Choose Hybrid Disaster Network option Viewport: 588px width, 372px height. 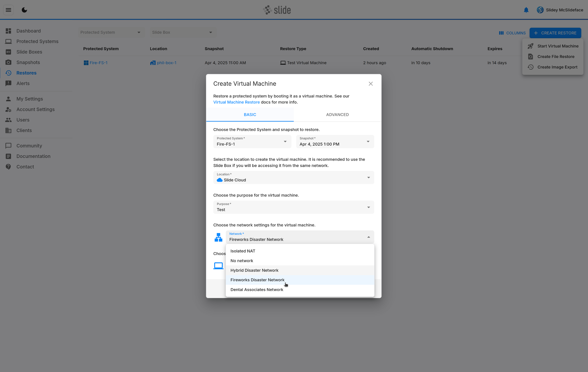click(254, 270)
